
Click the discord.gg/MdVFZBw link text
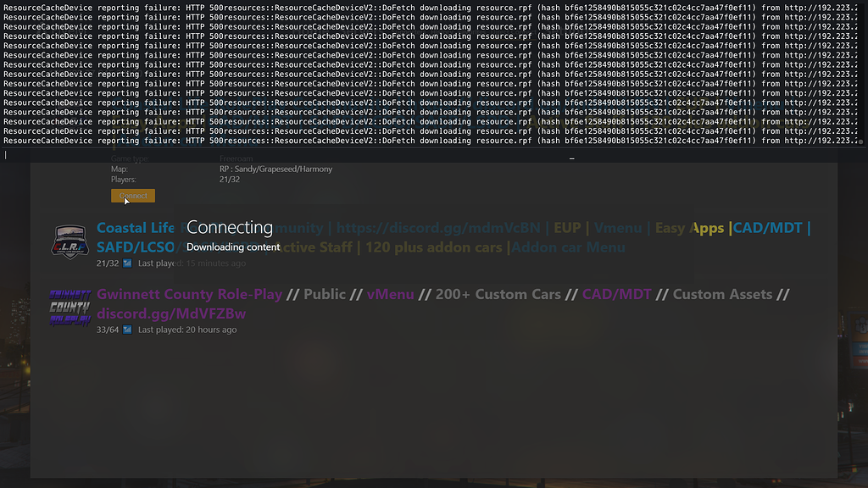(x=171, y=313)
